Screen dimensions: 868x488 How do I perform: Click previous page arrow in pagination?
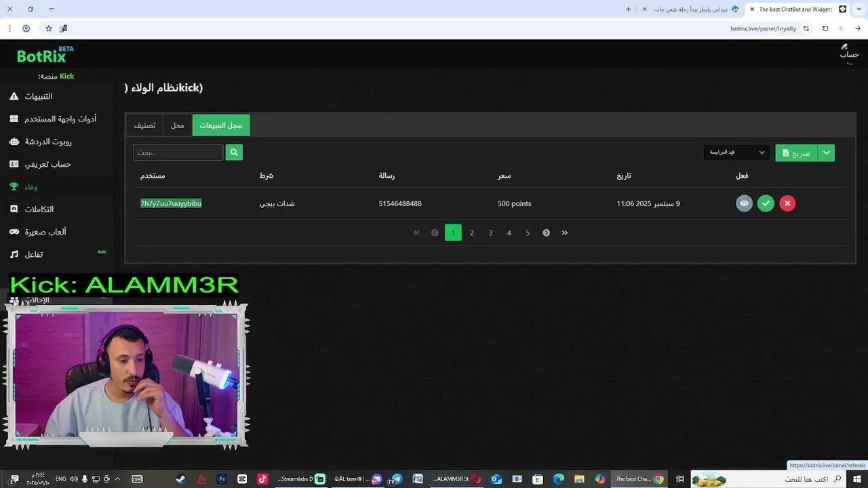click(435, 232)
